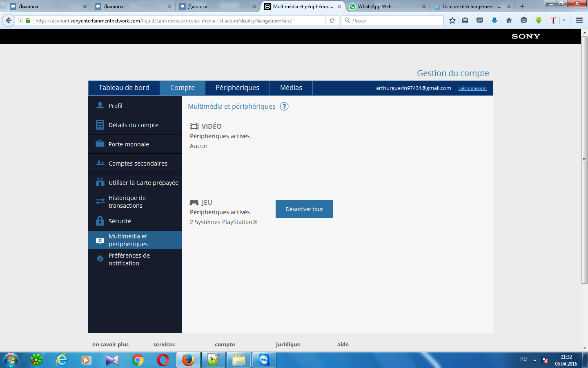The height and width of the screenshot is (368, 588).
Task: Launch Opera from taskbar
Action: coord(163,360)
